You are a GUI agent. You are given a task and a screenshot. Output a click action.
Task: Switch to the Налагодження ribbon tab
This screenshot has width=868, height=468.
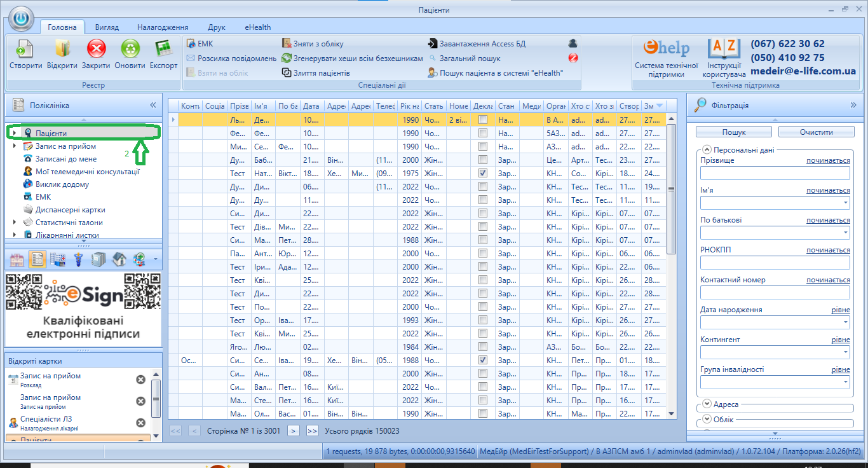[163, 27]
